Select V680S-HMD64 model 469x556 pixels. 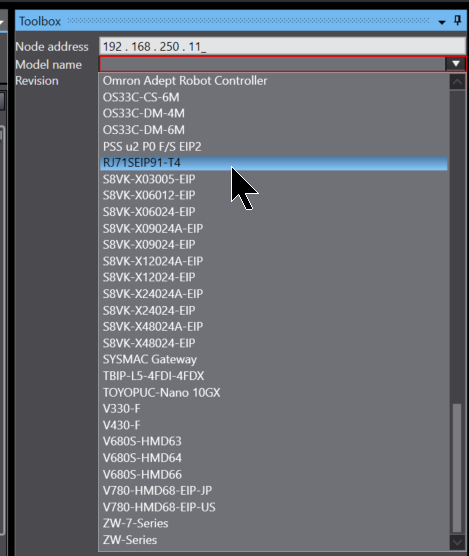point(274,458)
